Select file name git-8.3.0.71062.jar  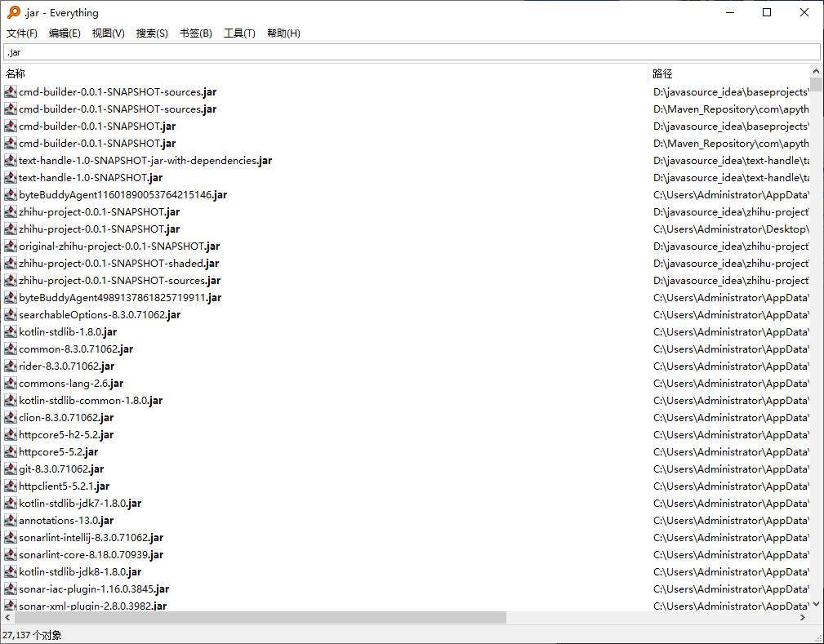(61, 469)
